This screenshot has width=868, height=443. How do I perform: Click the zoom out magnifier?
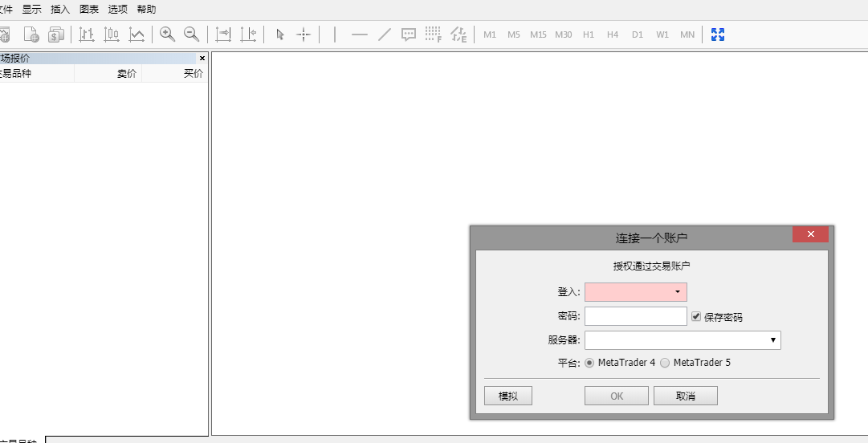pos(191,35)
